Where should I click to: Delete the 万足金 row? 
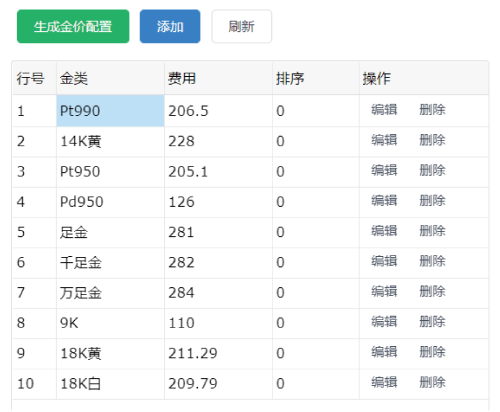(x=432, y=291)
